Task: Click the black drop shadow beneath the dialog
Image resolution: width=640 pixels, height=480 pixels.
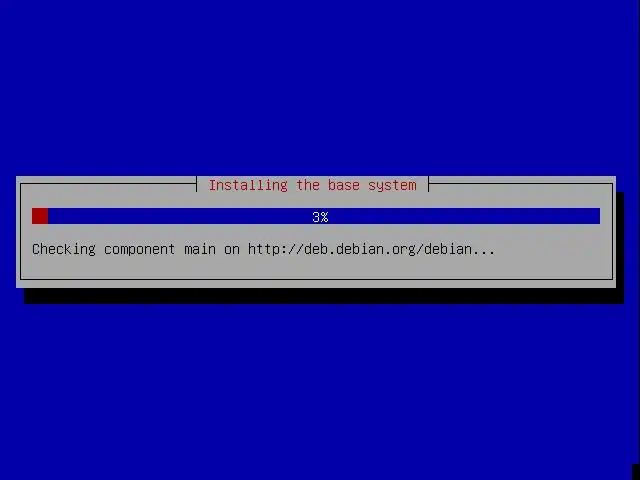Action: coord(324,296)
